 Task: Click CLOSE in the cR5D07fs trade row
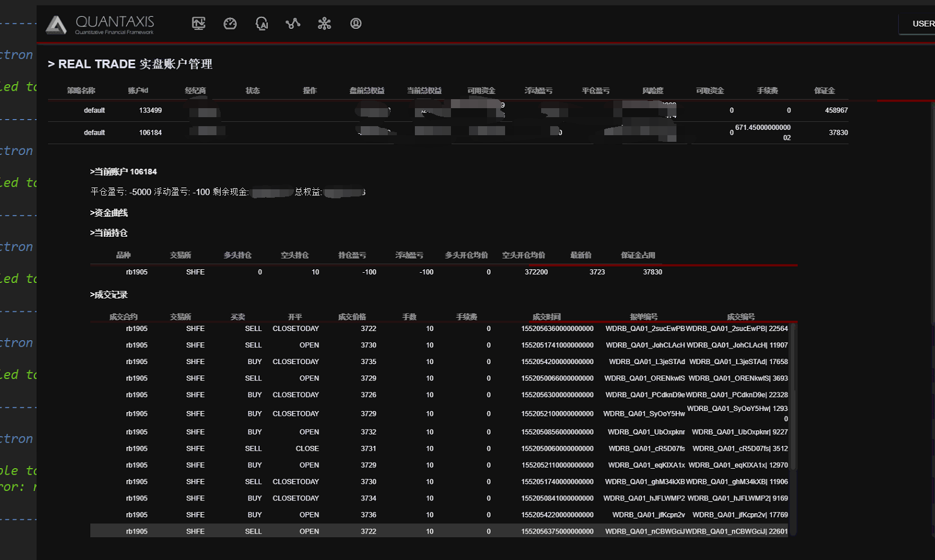tap(307, 449)
